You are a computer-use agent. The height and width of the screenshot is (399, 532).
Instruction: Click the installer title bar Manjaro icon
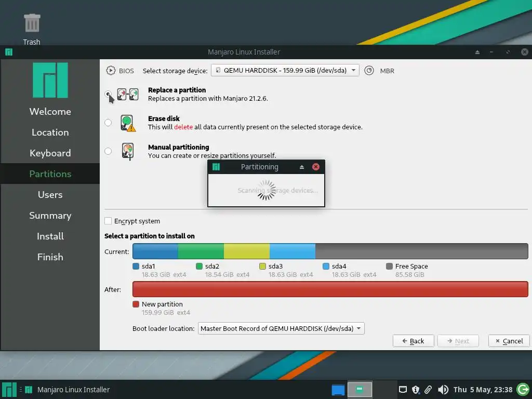point(9,52)
